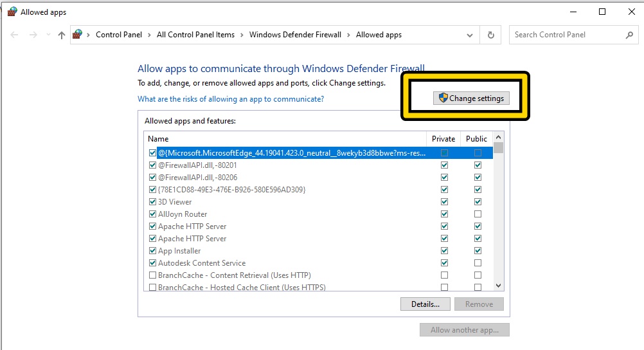
Task: Click list scrollbar up arrow
Action: tap(498, 138)
